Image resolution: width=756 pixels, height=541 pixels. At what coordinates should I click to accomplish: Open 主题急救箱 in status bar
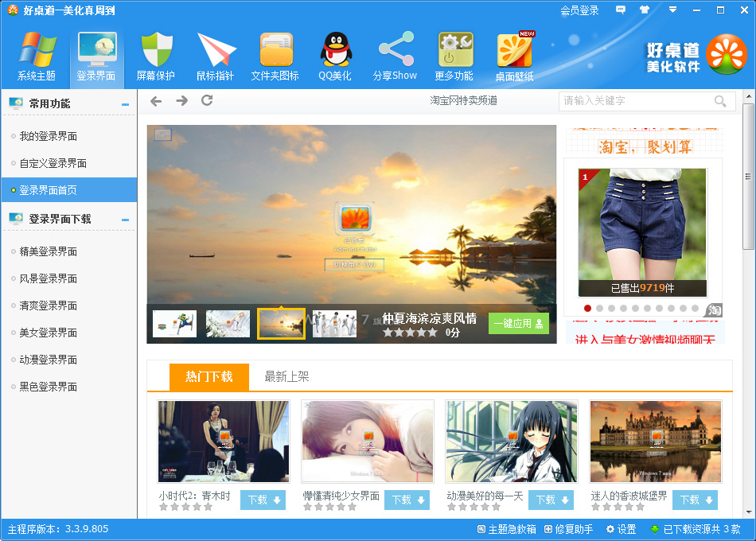(507, 529)
